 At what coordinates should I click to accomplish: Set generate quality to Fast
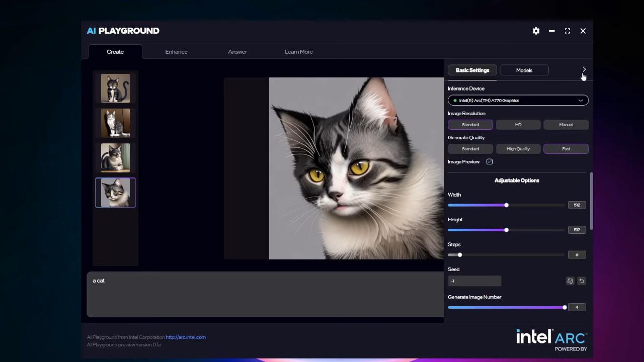[566, 149]
